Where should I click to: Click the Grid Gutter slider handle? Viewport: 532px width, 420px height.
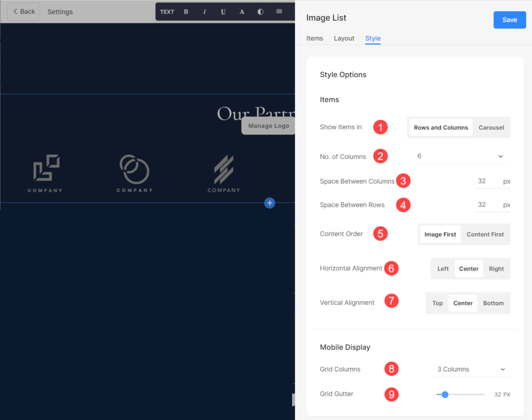click(445, 395)
